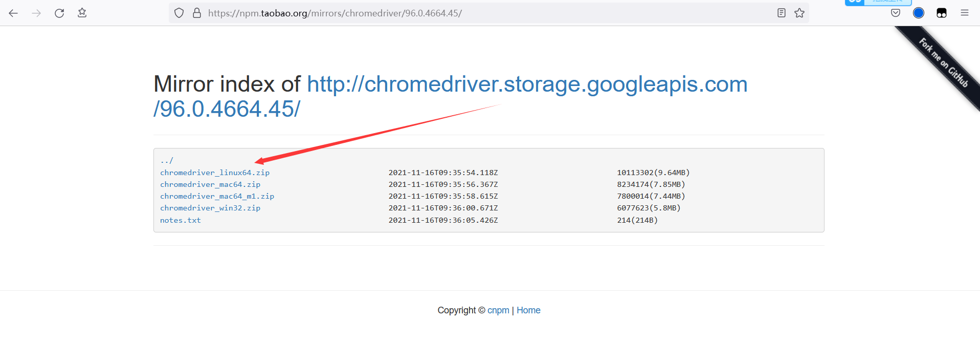
Task: Open the black extension icon in toolbar
Action: click(x=942, y=13)
